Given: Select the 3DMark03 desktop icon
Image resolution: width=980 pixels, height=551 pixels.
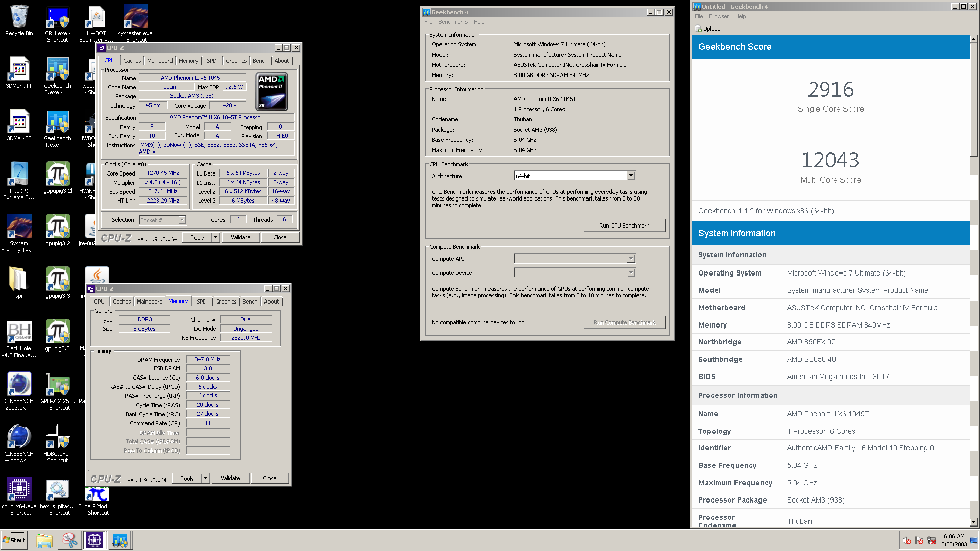Looking at the screenshot, I should (19, 126).
